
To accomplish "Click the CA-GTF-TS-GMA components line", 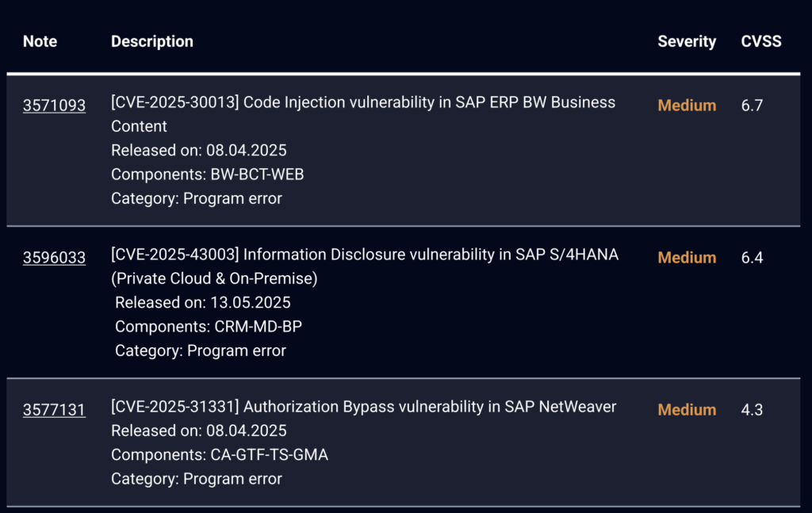I will pos(219,455).
